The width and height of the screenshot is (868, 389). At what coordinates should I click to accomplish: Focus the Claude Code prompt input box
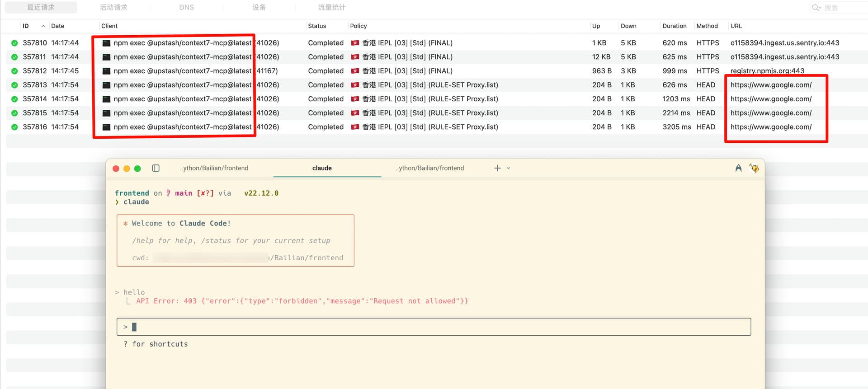coord(434,327)
